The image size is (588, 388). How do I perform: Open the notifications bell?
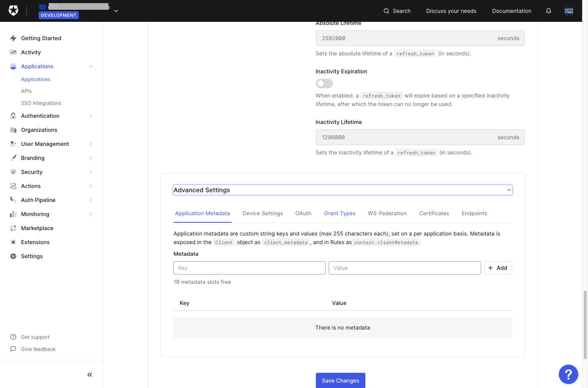point(549,11)
